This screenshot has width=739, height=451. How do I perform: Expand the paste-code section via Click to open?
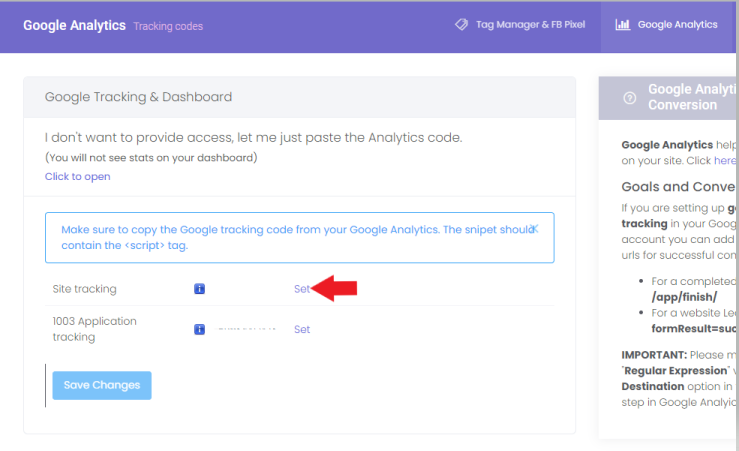[77, 177]
